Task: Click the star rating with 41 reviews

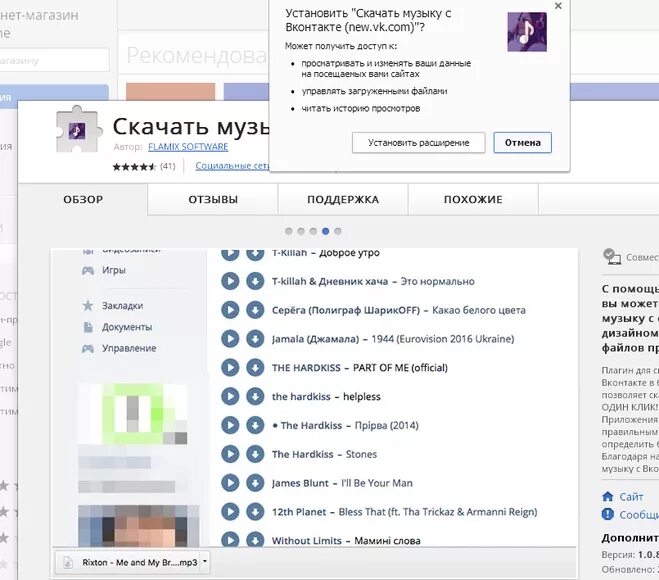Action: click(144, 166)
